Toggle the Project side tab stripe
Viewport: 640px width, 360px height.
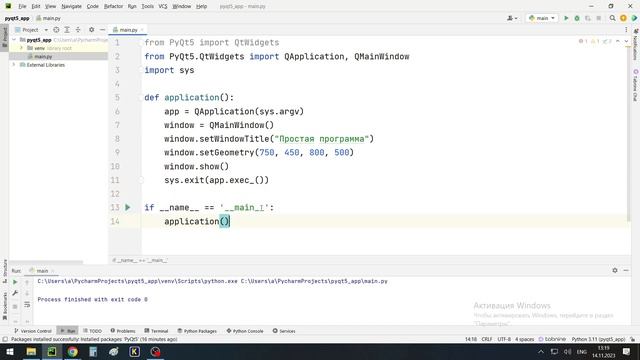4,37
